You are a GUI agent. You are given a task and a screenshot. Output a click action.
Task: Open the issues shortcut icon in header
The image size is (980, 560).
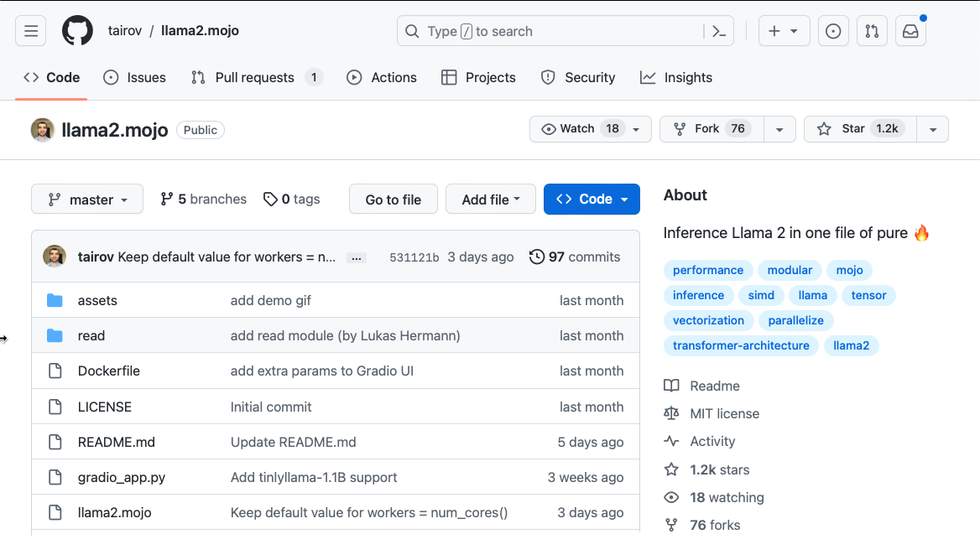833,31
